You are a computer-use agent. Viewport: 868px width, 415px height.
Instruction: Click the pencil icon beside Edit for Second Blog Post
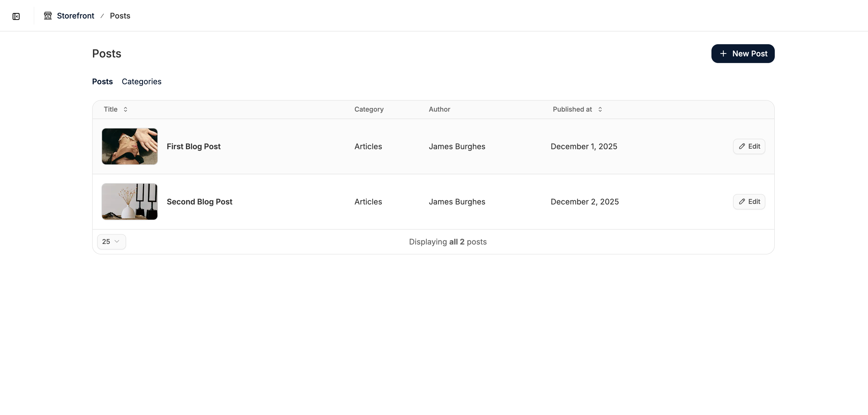pyautogui.click(x=742, y=202)
